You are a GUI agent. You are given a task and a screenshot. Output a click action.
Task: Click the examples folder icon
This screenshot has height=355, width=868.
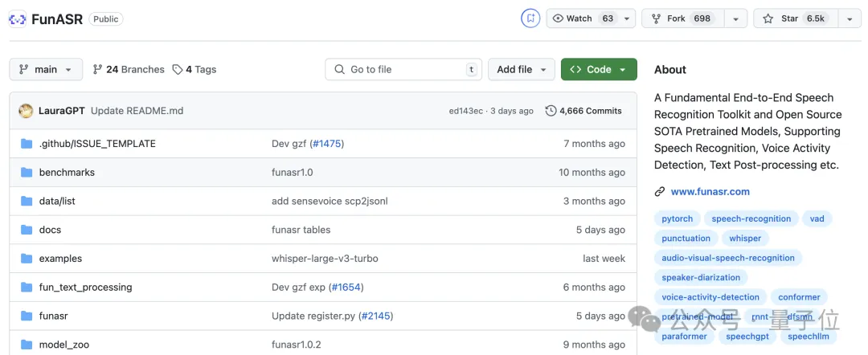(27, 259)
